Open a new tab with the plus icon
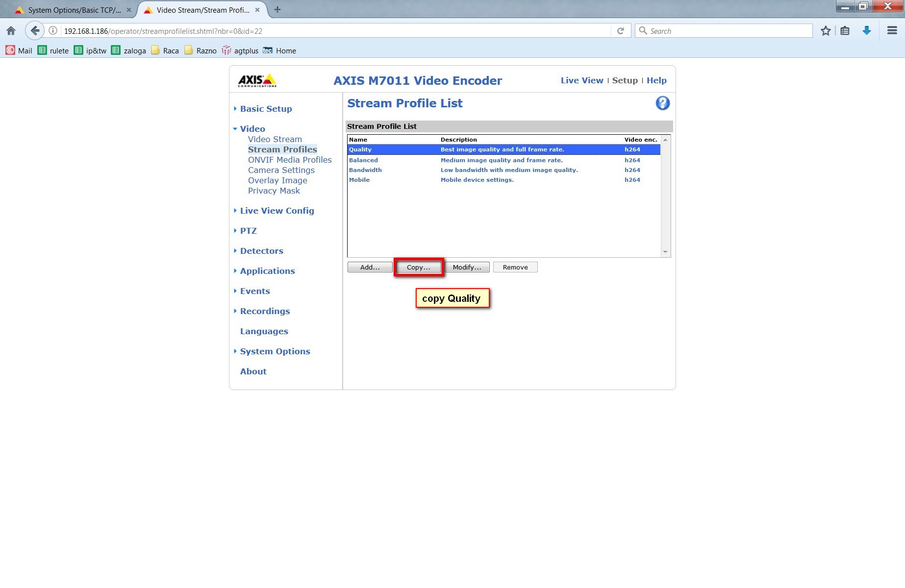 click(277, 10)
